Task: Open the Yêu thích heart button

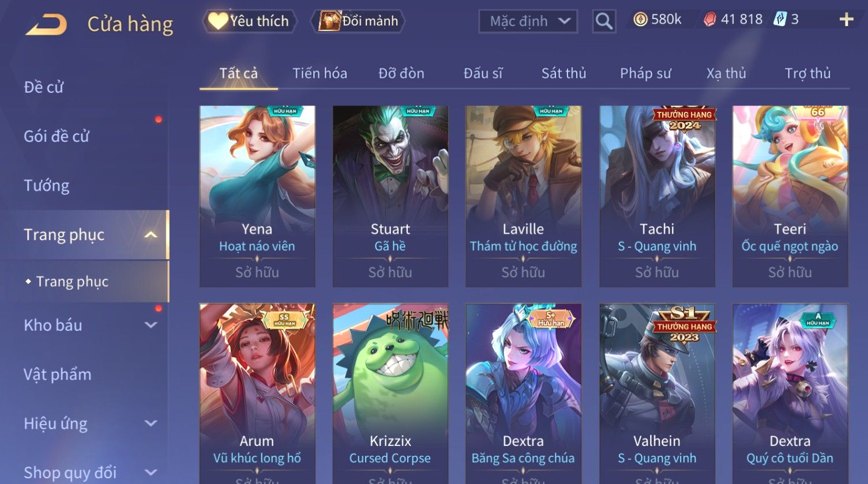Action: coord(250,21)
